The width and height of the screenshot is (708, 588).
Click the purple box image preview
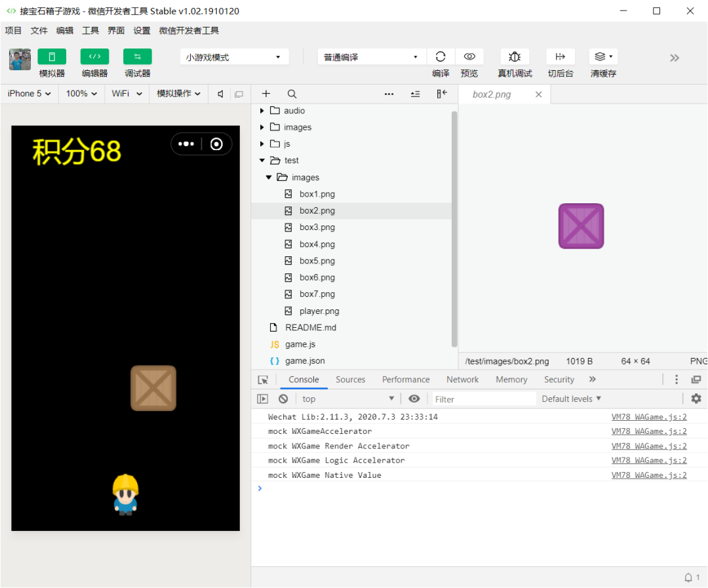(581, 225)
